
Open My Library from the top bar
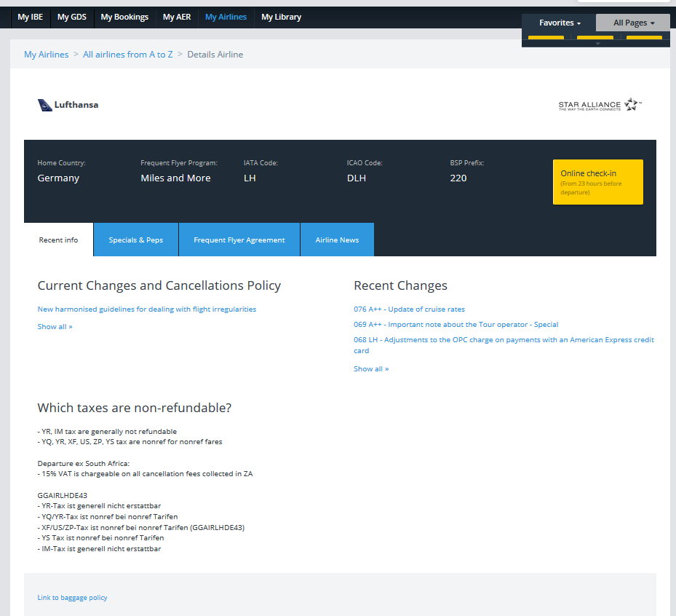(x=281, y=17)
